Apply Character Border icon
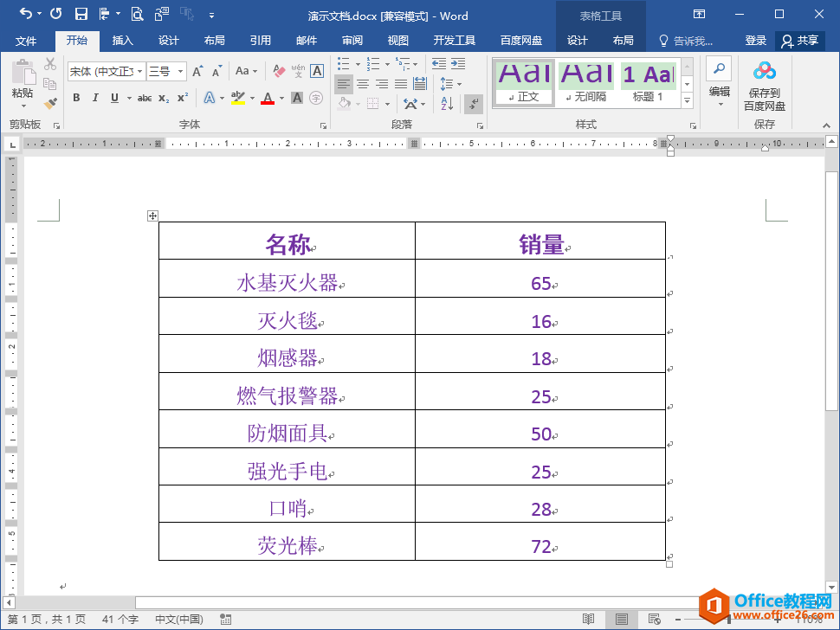840x630 pixels. point(317,71)
